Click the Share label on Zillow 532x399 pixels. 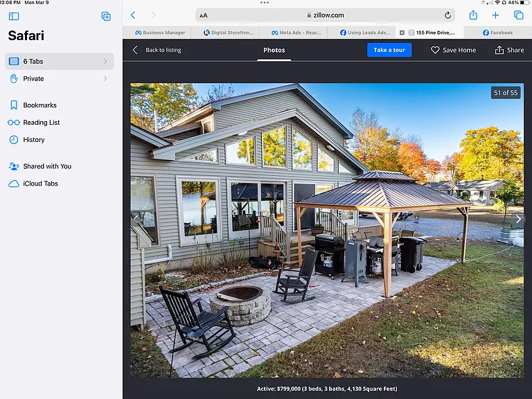(x=515, y=50)
